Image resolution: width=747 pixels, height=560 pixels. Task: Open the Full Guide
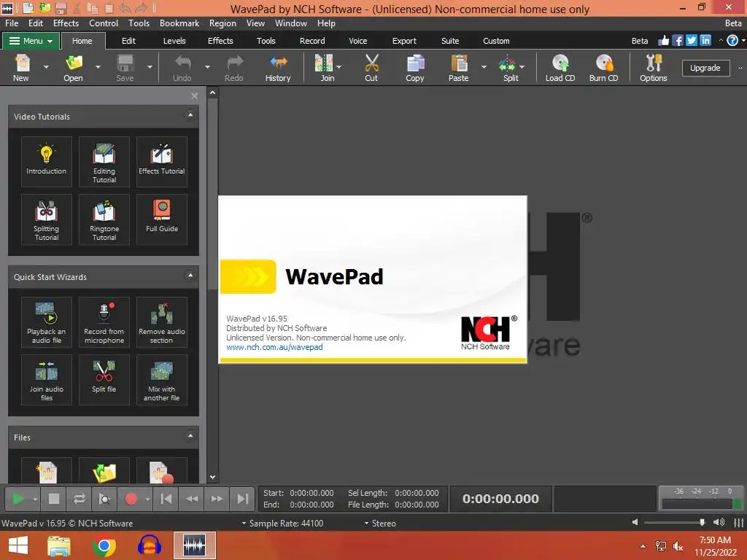point(161,219)
